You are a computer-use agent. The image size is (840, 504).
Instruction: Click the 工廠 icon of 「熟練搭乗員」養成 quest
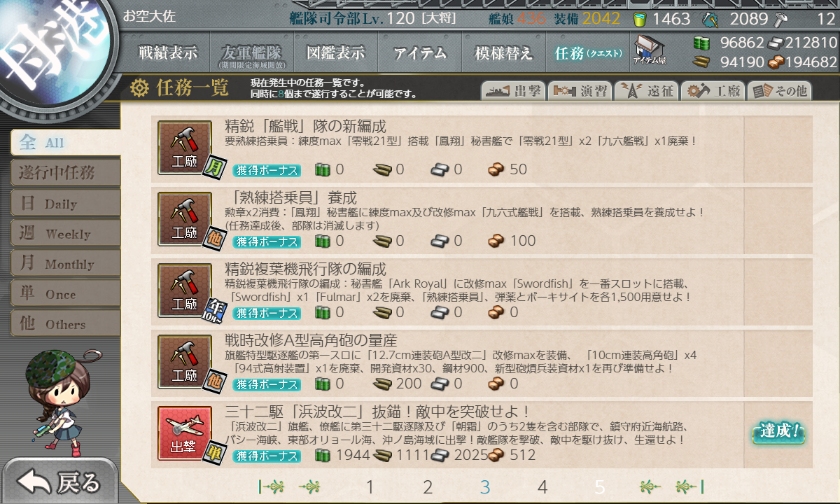pyautogui.click(x=185, y=220)
